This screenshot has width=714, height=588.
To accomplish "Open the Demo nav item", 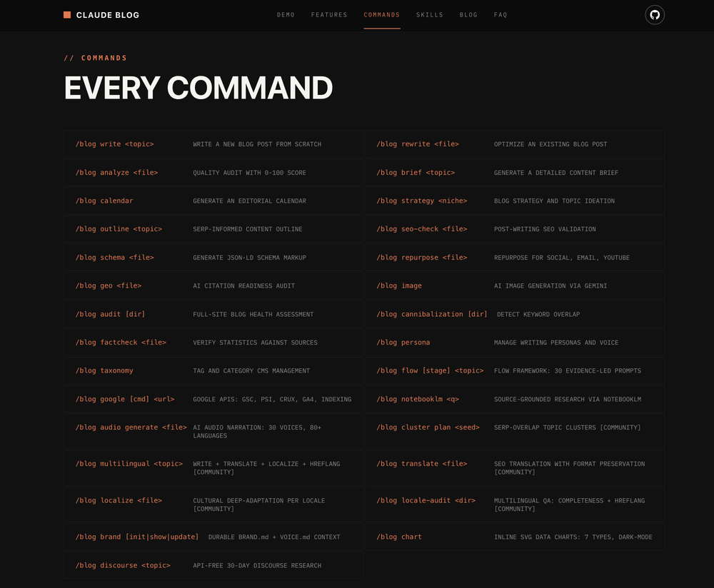I will 286,15.
